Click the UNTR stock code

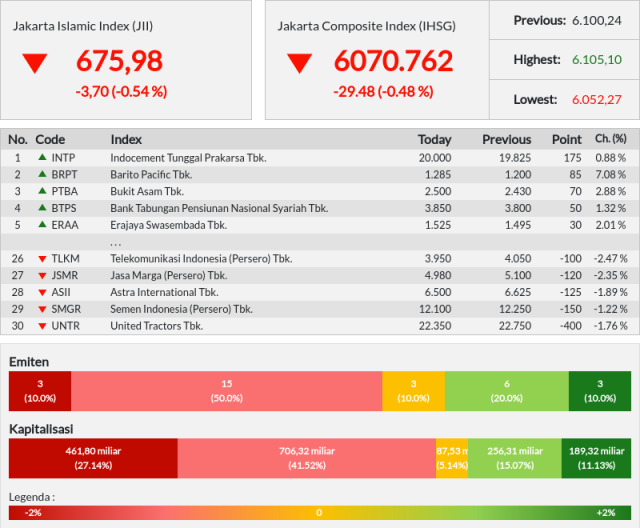point(65,326)
